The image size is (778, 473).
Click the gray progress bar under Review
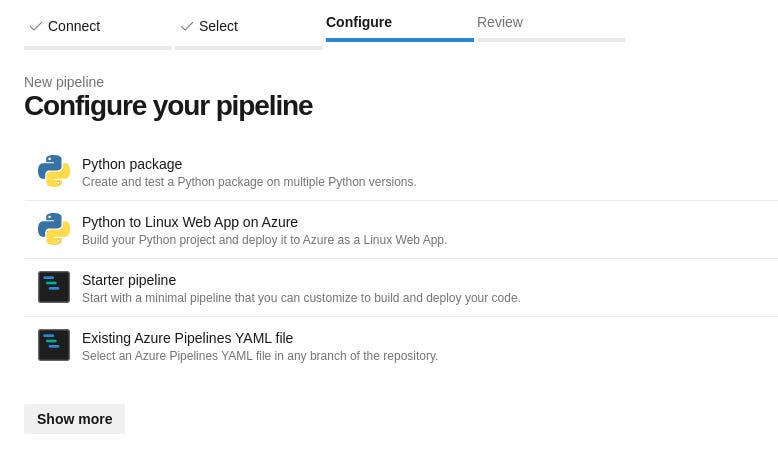point(551,40)
